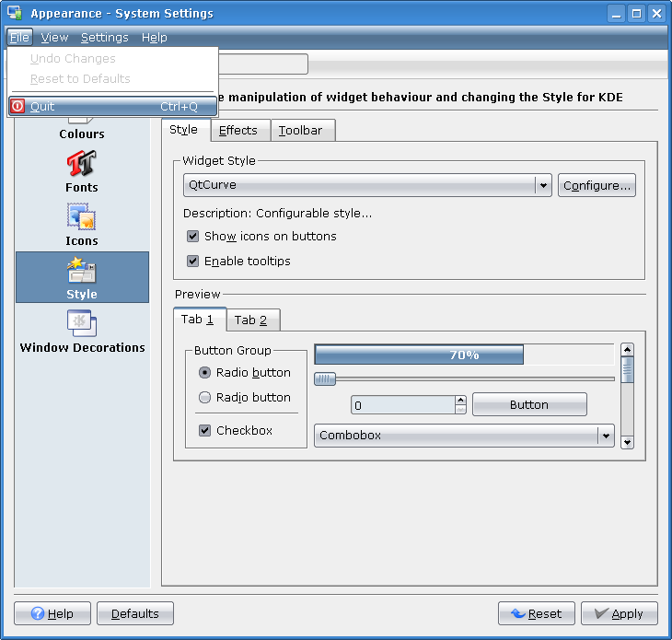672x640 pixels.
Task: Click the Help button at bottom
Action: click(52, 613)
